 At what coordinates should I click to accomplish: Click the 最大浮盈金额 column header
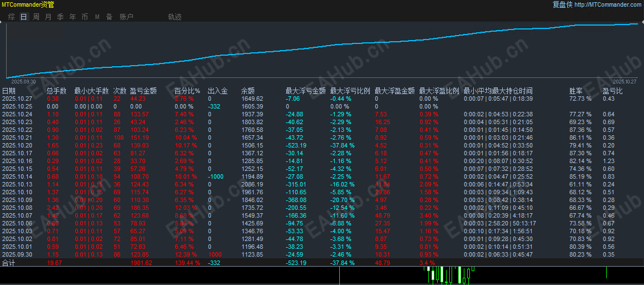point(395,91)
